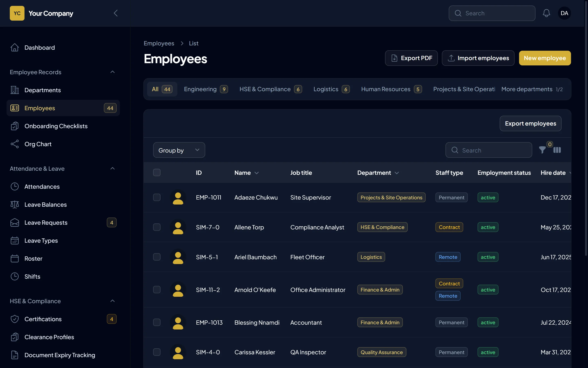Select all rows with the header checkbox
Screen dimensions: 588x368
pyautogui.click(x=157, y=173)
